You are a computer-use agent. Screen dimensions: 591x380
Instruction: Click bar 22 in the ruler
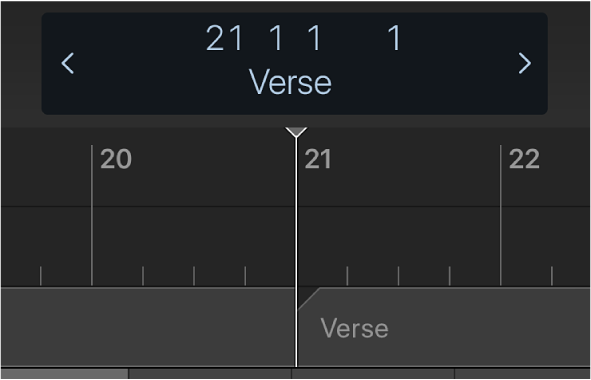tap(524, 159)
